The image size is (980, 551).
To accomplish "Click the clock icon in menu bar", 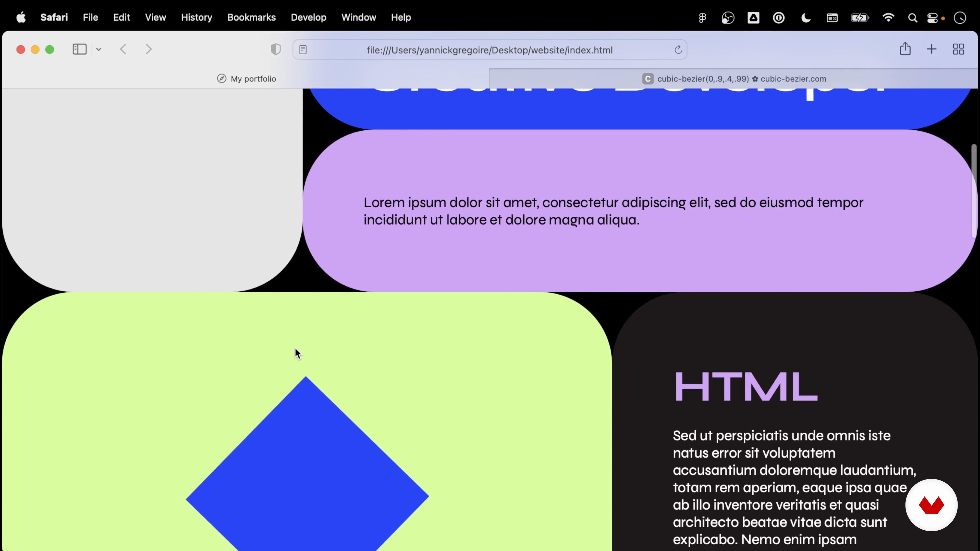I will point(960,18).
